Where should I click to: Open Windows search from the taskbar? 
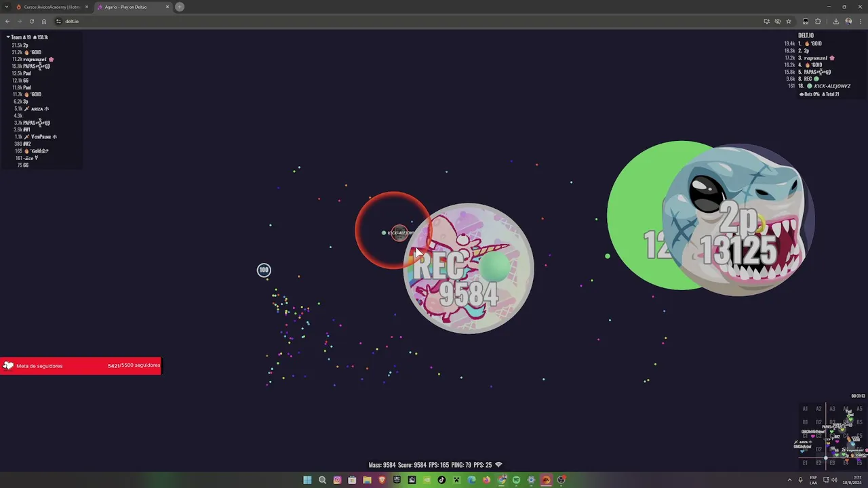pos(322,480)
